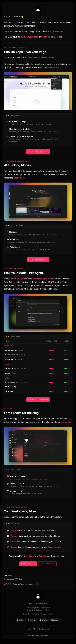Open the Connect footer link

pyautogui.click(x=44, y=614)
